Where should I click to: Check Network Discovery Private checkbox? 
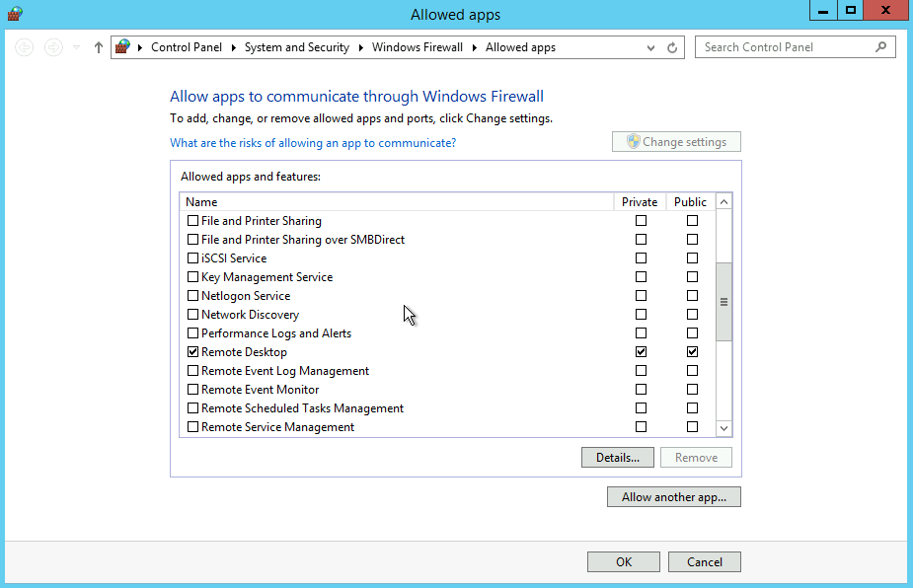tap(642, 315)
